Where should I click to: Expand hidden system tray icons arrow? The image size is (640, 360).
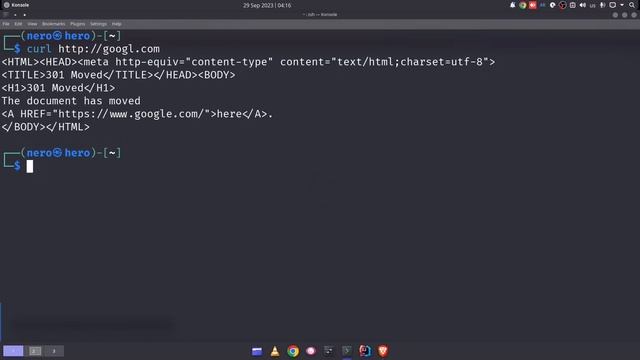(x=622, y=5)
